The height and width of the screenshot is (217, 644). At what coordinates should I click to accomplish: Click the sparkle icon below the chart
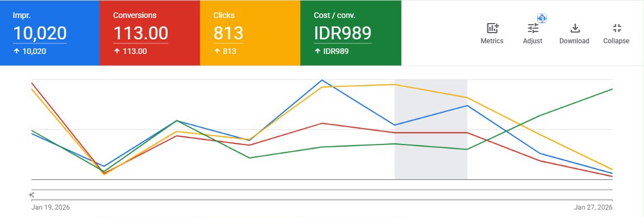(x=31, y=195)
